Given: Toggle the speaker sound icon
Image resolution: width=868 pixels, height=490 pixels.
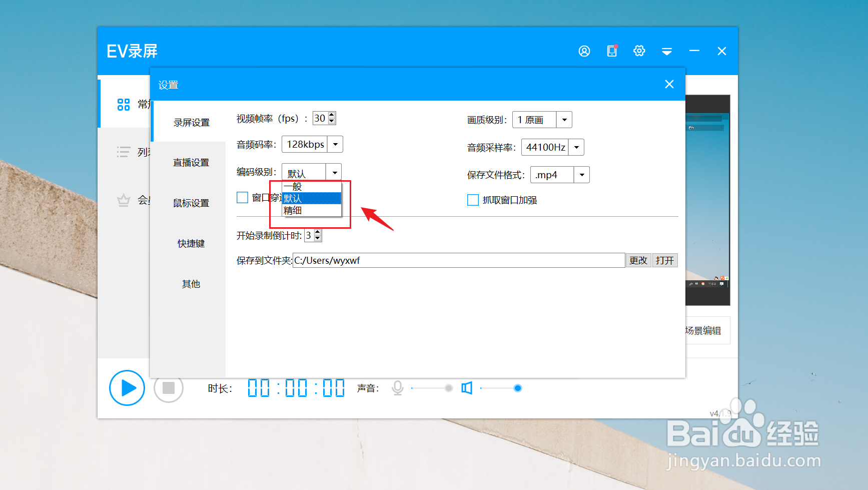Looking at the screenshot, I should pos(467,388).
